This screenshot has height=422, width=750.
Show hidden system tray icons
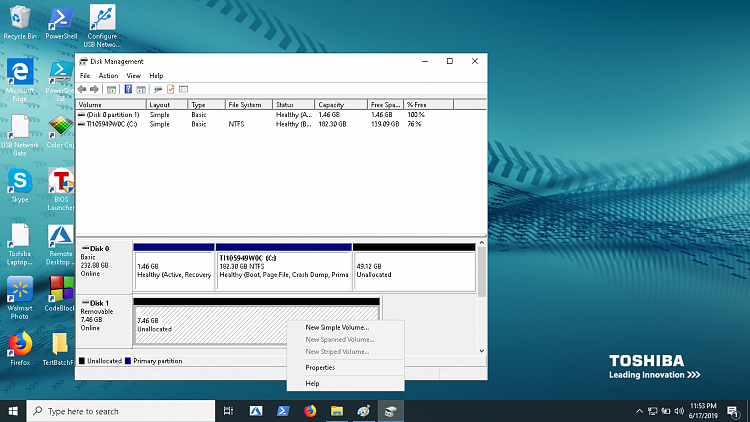coord(637,410)
